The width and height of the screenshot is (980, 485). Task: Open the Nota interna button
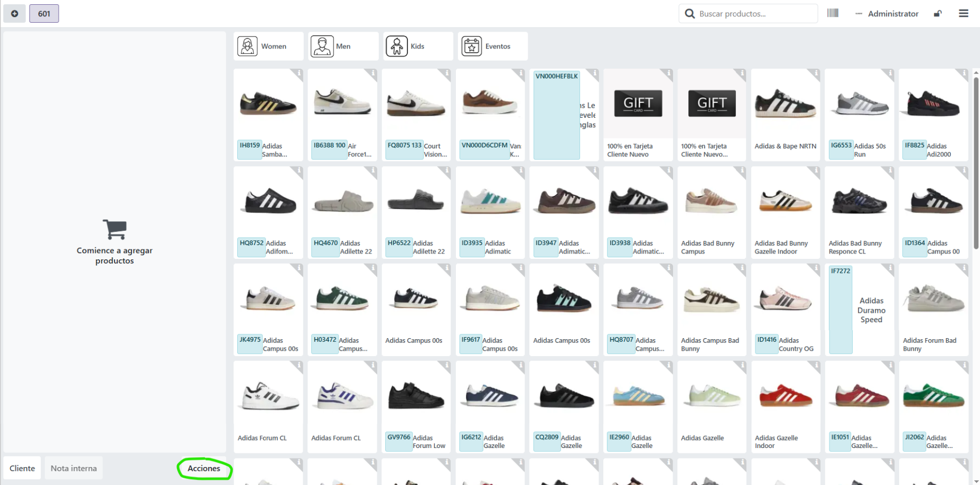click(73, 468)
